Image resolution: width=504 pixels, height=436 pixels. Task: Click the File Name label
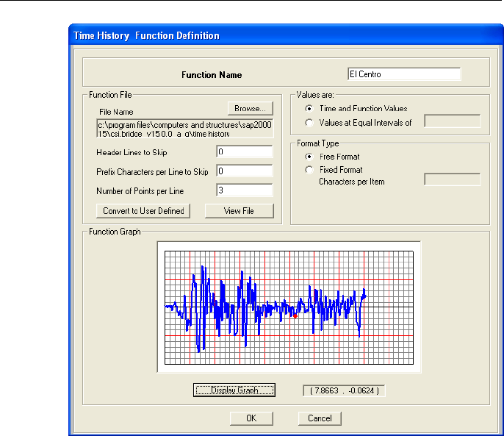coord(116,112)
